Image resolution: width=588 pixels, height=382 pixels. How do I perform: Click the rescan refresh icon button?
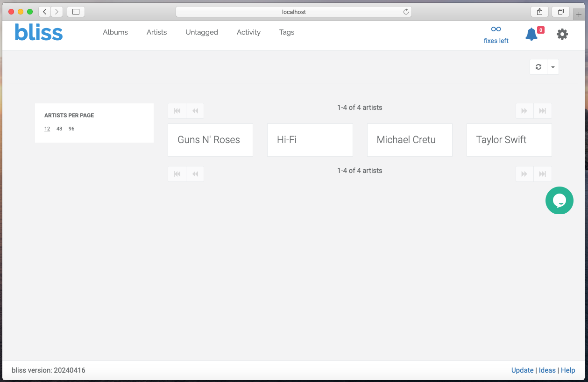538,67
